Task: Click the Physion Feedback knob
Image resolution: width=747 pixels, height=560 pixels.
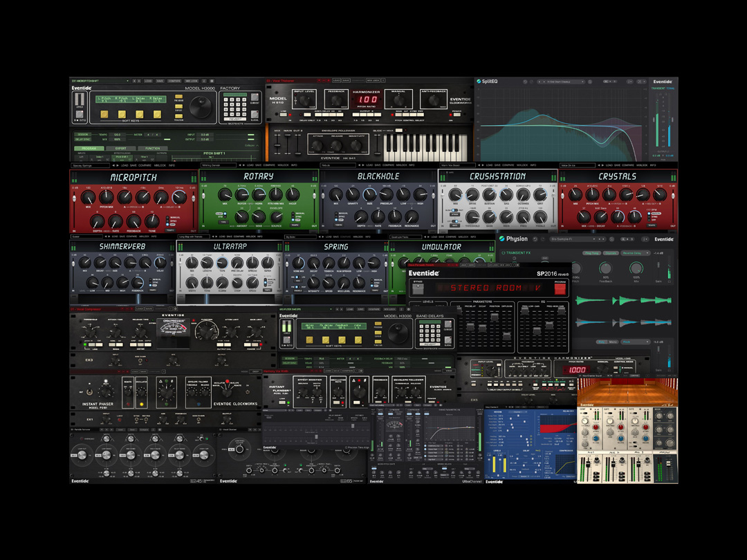Action: click(605, 268)
